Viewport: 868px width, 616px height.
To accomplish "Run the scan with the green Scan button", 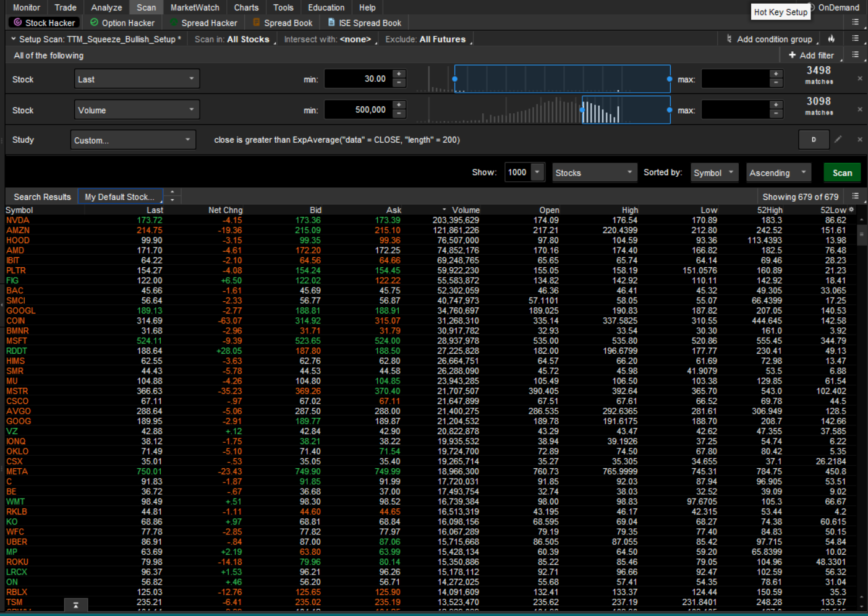I will [x=842, y=173].
